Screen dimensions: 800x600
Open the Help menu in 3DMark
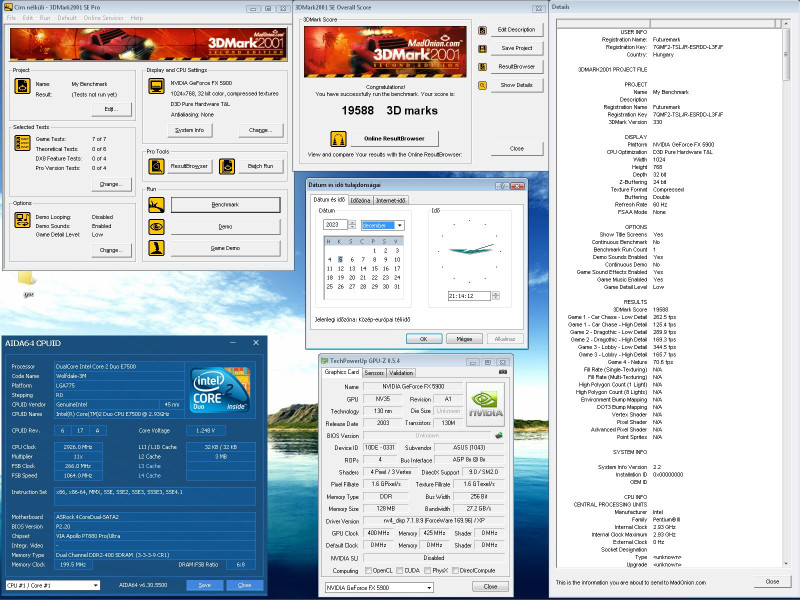pyautogui.click(x=137, y=18)
